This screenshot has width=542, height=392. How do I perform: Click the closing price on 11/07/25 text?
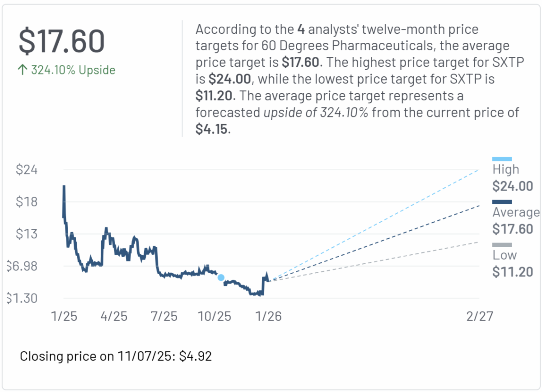pos(116,356)
